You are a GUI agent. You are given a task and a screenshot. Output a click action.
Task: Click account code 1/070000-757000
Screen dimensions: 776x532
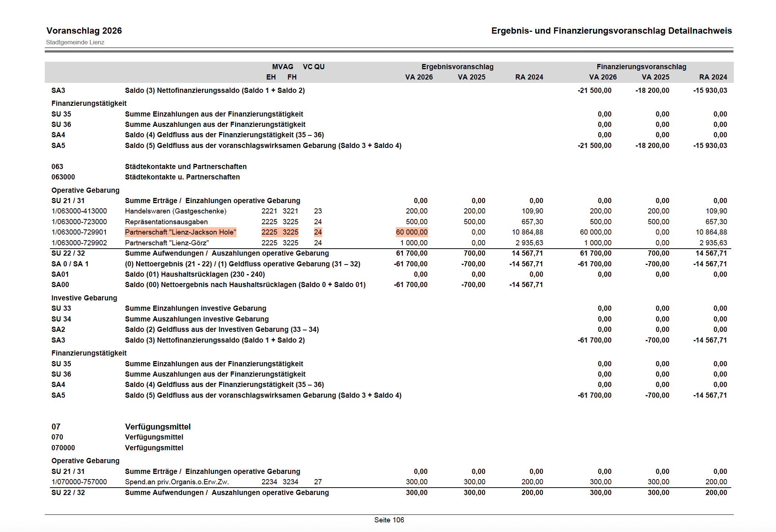pyautogui.click(x=79, y=482)
